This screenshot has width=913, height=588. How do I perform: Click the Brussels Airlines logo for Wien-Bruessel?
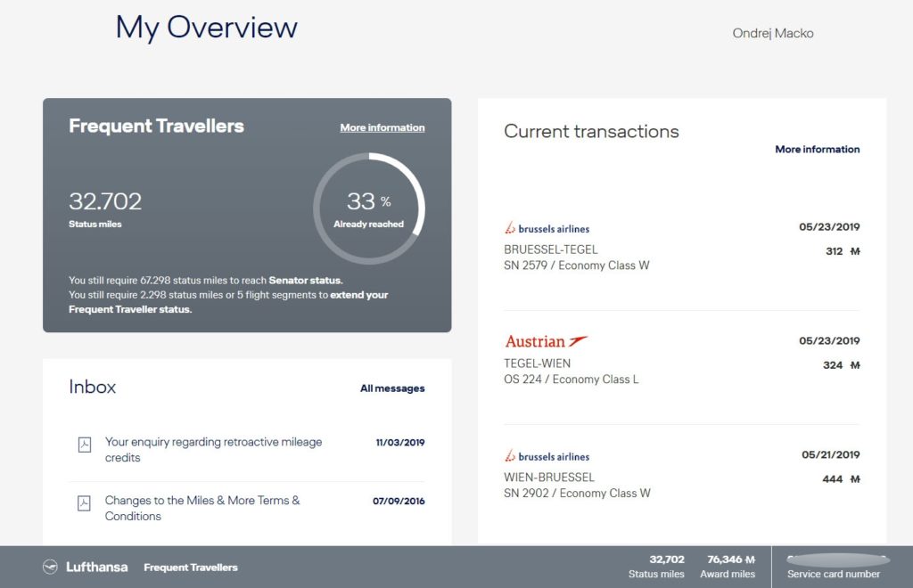(x=547, y=456)
